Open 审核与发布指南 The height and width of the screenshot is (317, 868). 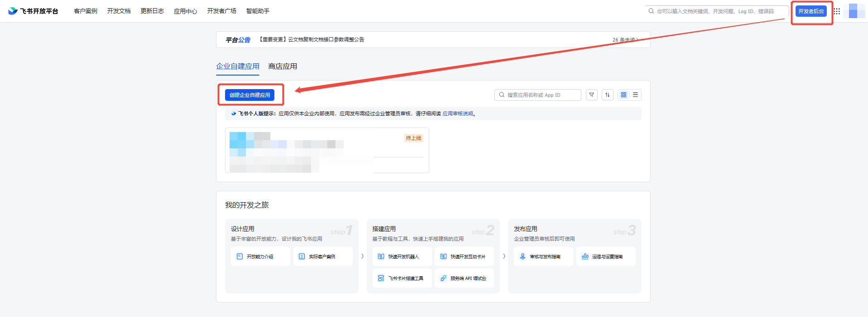pos(543,256)
